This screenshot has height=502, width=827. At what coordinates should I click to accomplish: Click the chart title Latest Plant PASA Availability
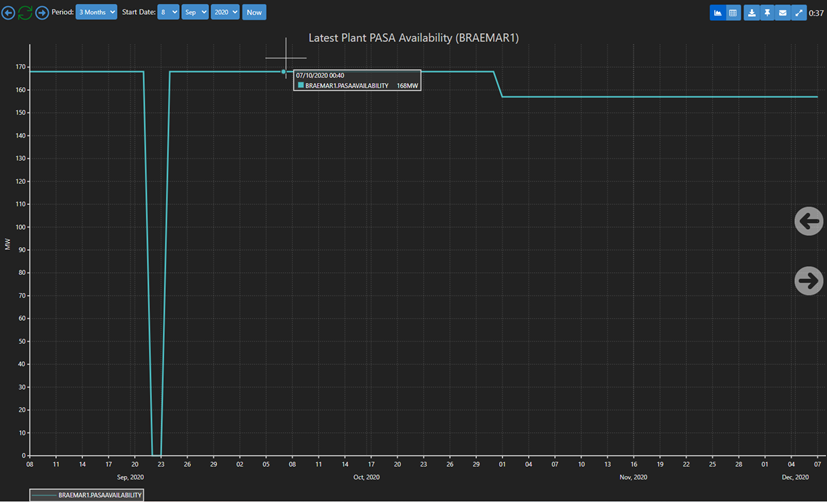413,38
